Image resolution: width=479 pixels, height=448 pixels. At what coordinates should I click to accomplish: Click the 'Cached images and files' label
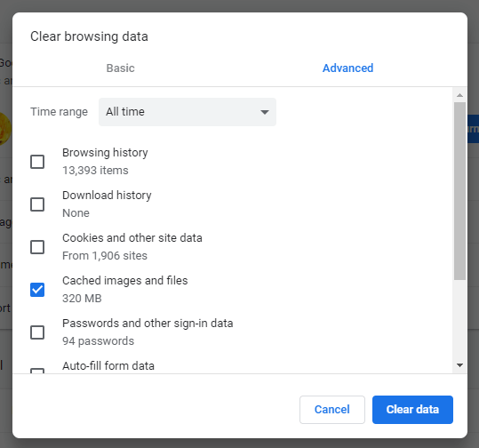click(125, 281)
